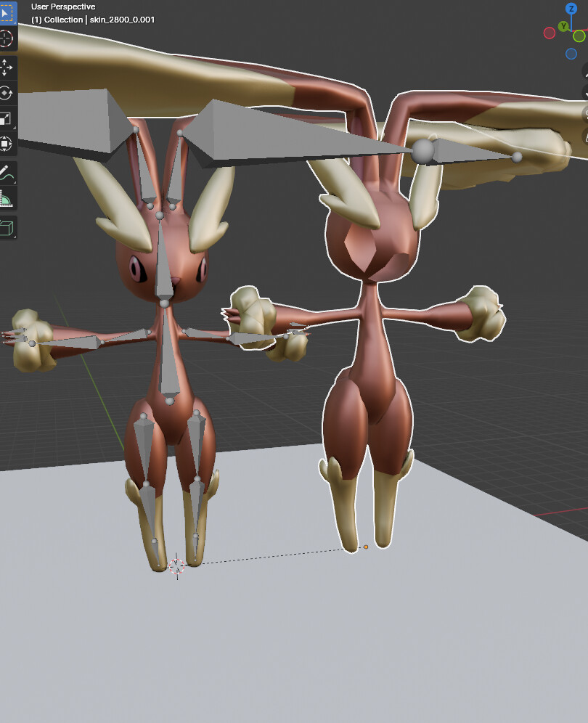Screen dimensions: 588x723
Task: Click the bright green negative Y circle
Action: (x=579, y=36)
